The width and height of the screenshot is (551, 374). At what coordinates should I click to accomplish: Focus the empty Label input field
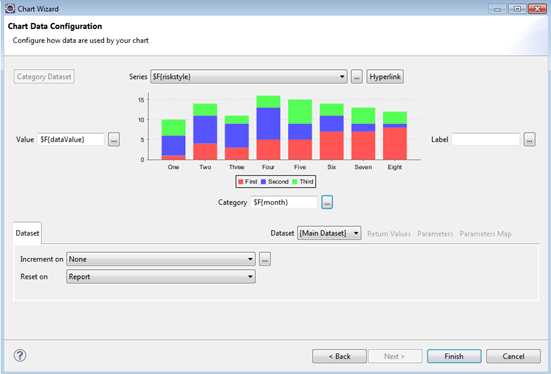point(486,140)
